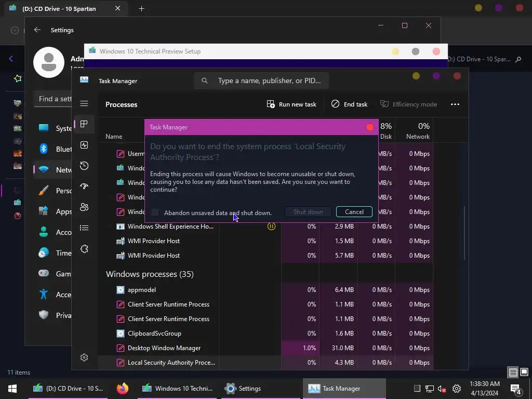Viewport: 532px width, 399px height.
Task: Focus Task Manager search field
Action: click(x=261, y=81)
